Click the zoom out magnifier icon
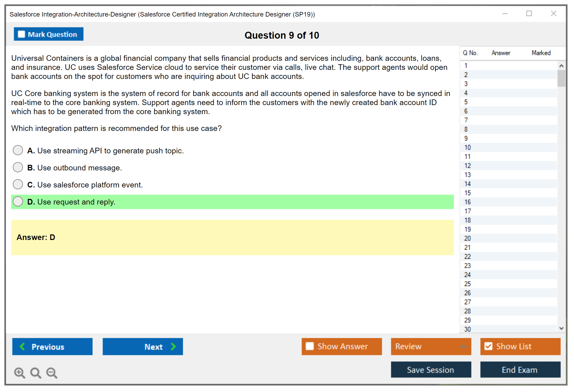The width and height of the screenshot is (574, 392). coord(52,373)
